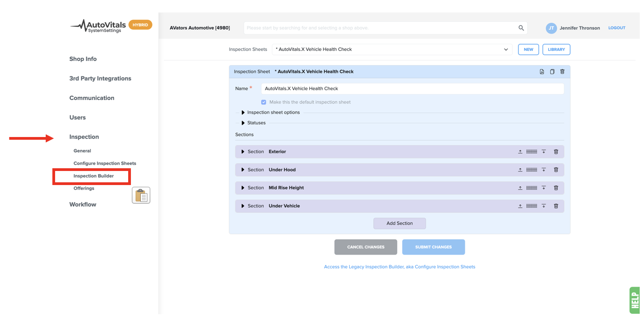Click Add Section button
644x324 pixels.
399,223
